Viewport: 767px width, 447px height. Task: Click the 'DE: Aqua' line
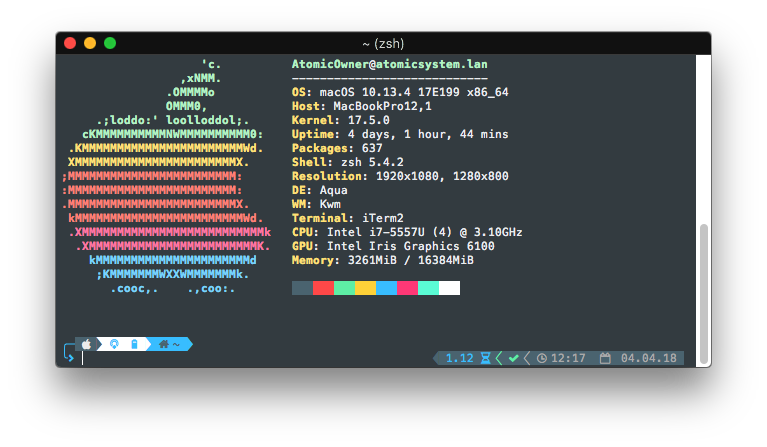[x=320, y=190]
